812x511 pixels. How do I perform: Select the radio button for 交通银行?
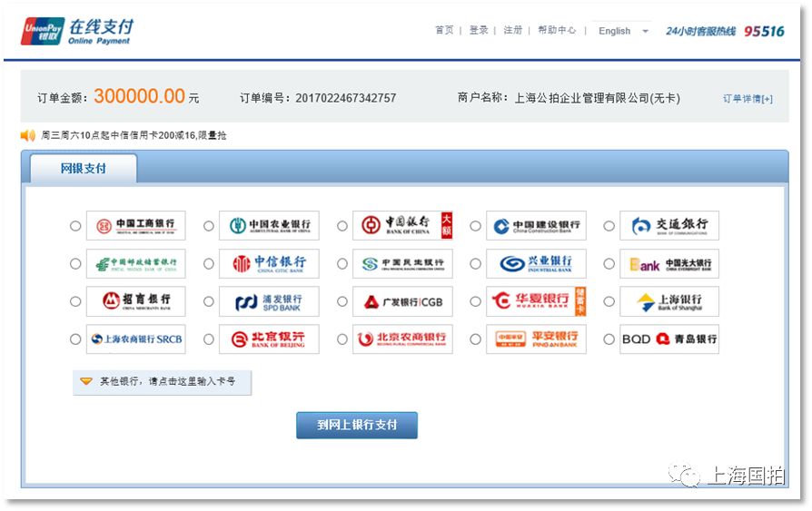click(x=609, y=226)
